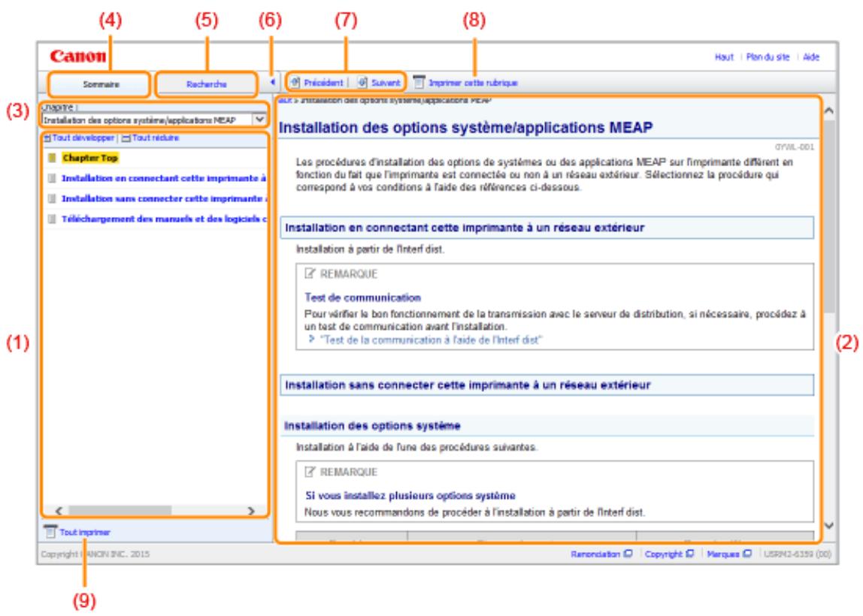Click the Haut link
This screenshot has width=863, height=616.
724,56
